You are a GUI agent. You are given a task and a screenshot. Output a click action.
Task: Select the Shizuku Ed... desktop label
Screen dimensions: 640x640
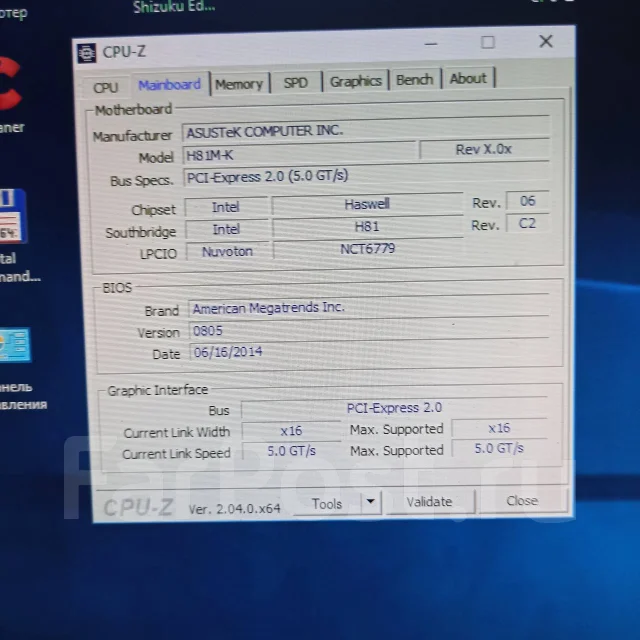(174, 7)
